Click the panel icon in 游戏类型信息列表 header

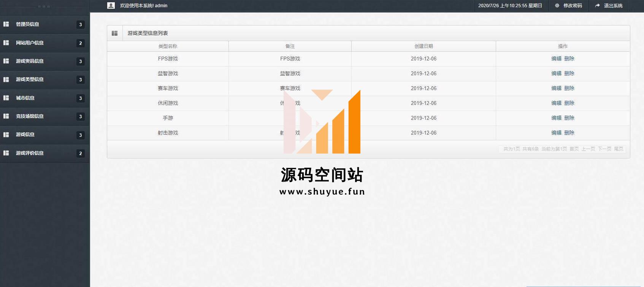pyautogui.click(x=115, y=33)
